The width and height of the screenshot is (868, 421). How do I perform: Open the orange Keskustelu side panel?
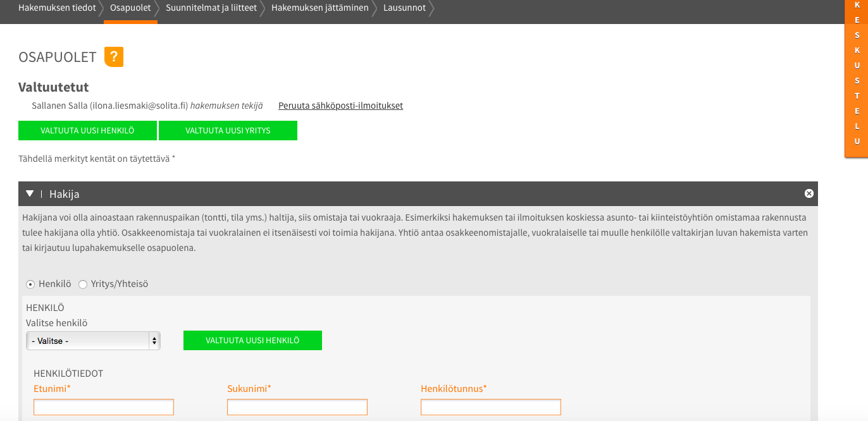(857, 78)
